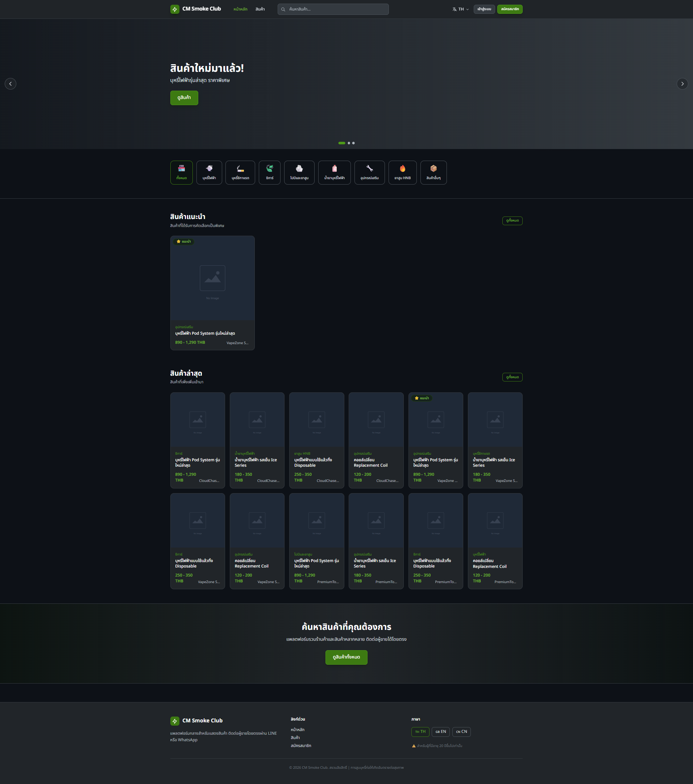
Task: Click the สินค้าแนะนำ section heading
Action: 188,217
